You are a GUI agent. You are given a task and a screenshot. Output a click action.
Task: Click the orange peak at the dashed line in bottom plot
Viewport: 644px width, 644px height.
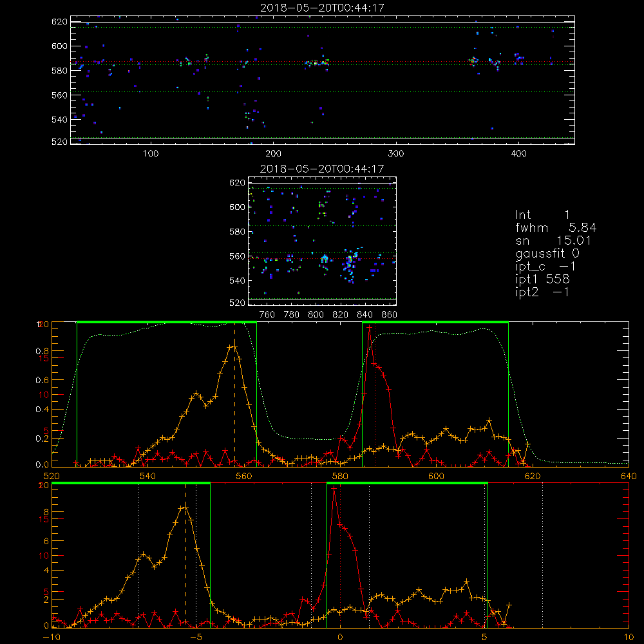click(x=185, y=507)
